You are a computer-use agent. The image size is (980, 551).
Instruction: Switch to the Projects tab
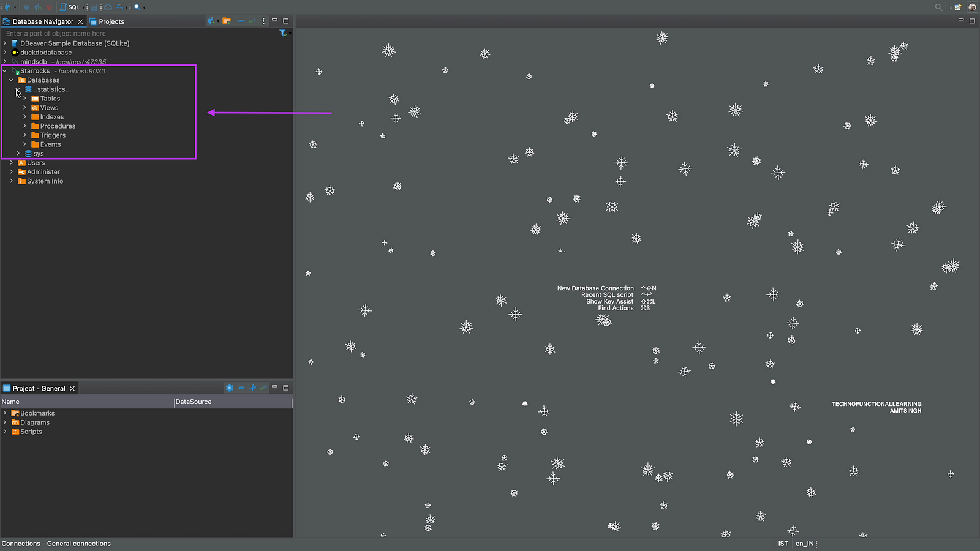point(111,21)
